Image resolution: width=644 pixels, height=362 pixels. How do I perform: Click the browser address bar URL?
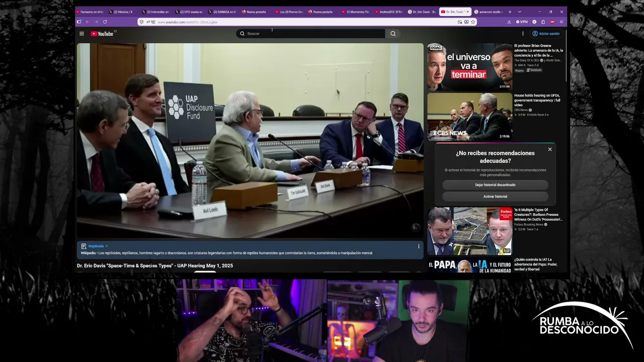tap(306, 22)
